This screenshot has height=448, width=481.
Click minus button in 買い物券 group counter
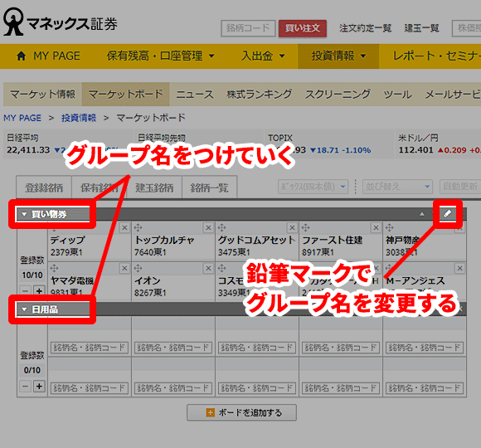[x=26, y=290]
